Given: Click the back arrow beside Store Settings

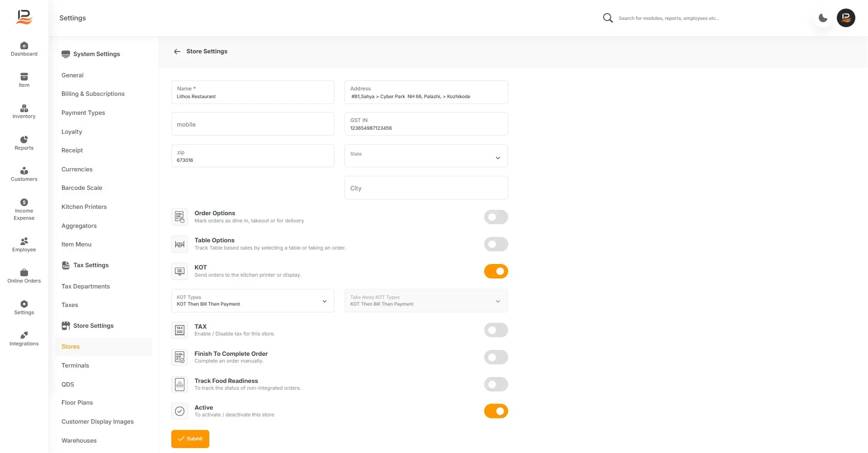Looking at the screenshot, I should (x=177, y=52).
